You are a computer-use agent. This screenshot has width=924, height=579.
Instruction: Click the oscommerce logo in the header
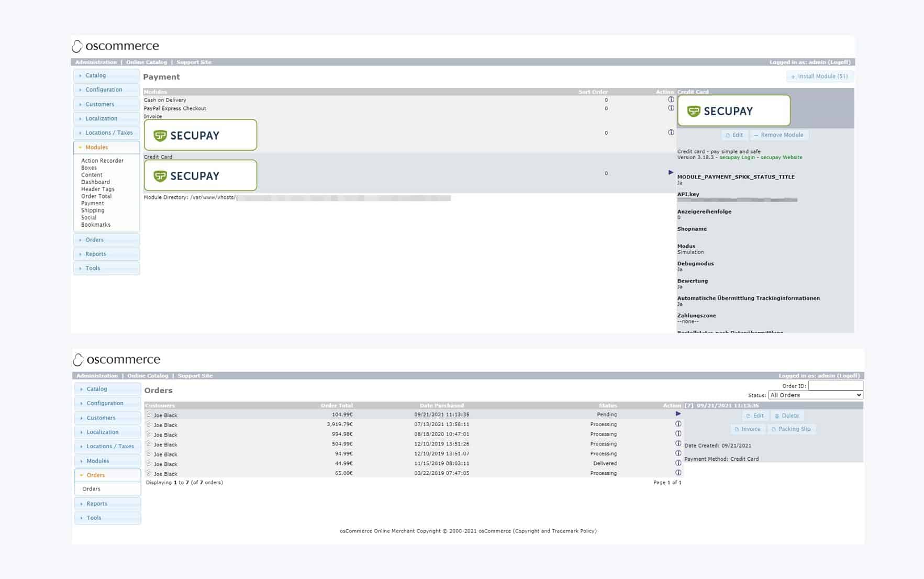click(116, 46)
